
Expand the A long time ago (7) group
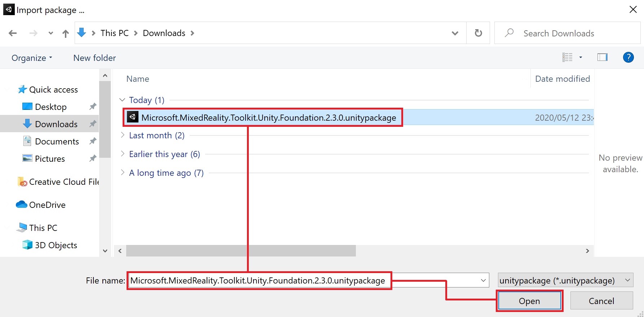click(122, 173)
